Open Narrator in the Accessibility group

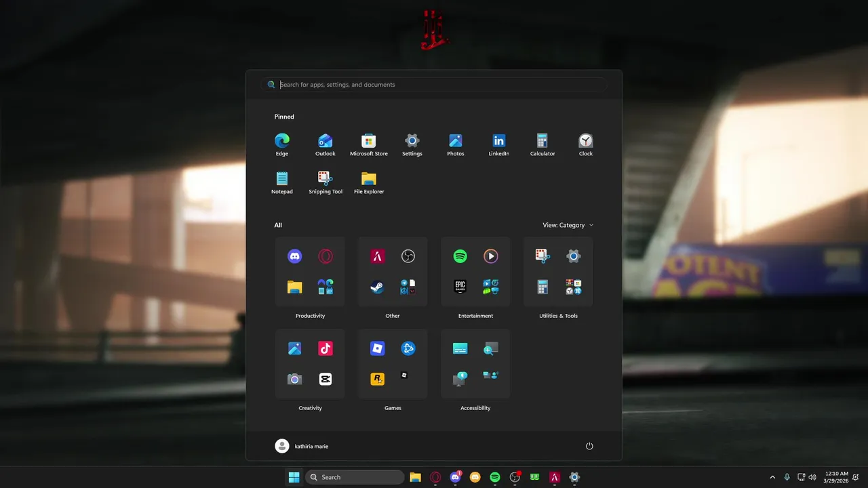click(x=460, y=379)
